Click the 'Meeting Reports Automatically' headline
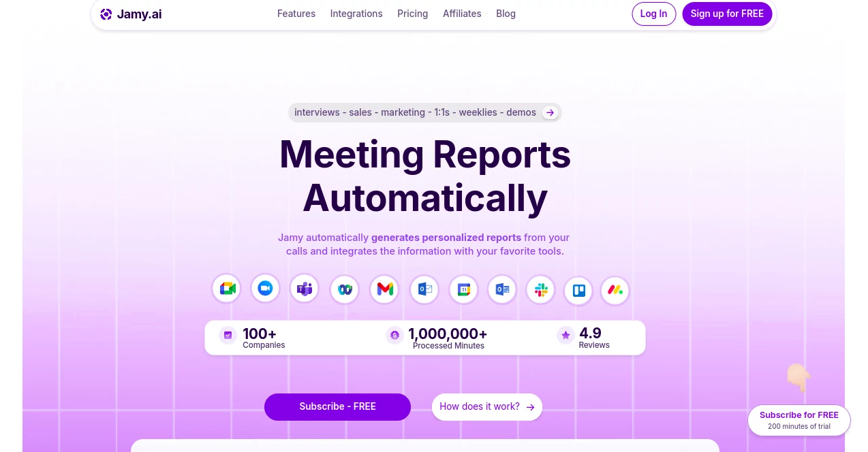The width and height of the screenshot is (868, 452). [425, 176]
